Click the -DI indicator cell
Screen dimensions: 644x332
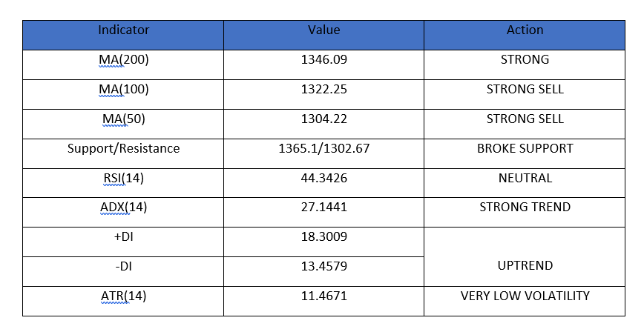[123, 272]
